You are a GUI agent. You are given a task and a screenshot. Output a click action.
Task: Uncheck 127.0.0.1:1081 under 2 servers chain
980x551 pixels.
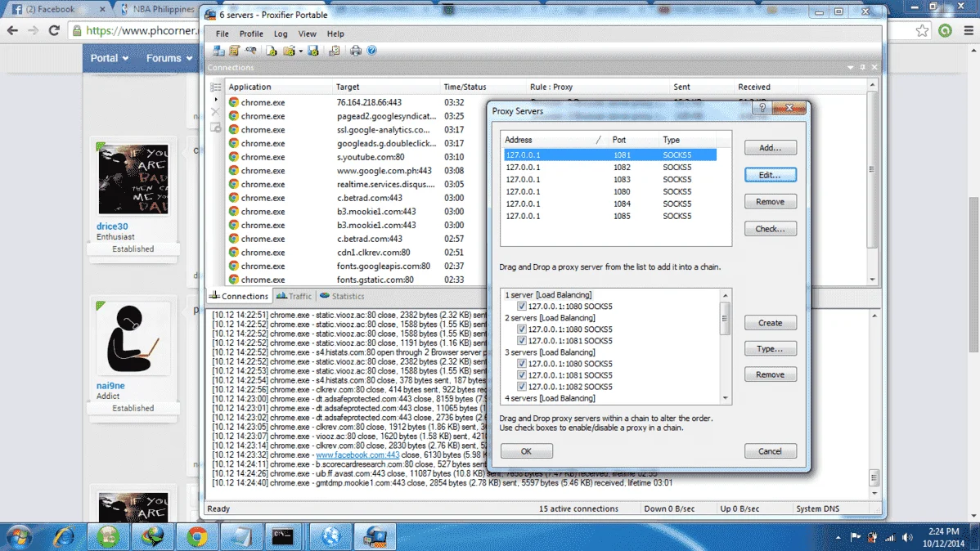(521, 340)
